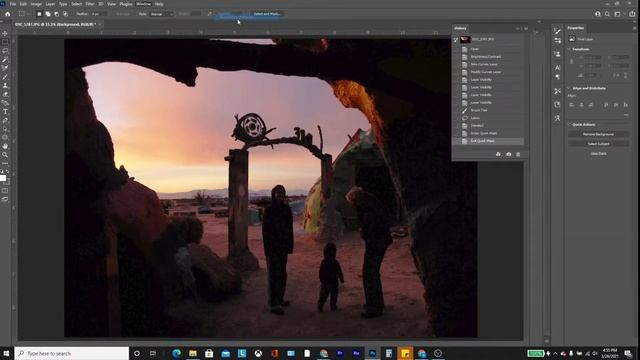Create new snapshot camera icon
640x360 pixels.
pyautogui.click(x=509, y=154)
